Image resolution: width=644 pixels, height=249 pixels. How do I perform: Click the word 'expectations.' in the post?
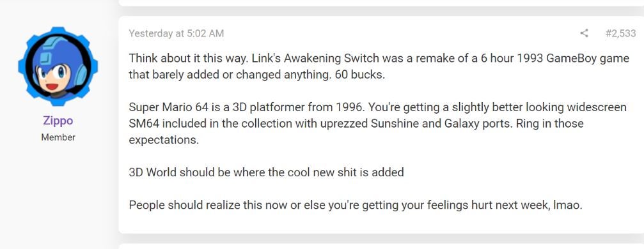coord(164,140)
